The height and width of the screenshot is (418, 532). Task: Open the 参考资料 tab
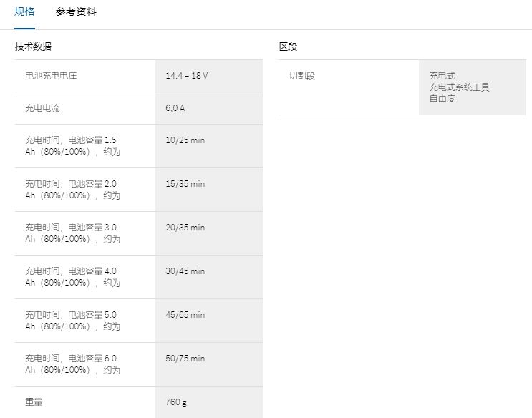(x=76, y=12)
